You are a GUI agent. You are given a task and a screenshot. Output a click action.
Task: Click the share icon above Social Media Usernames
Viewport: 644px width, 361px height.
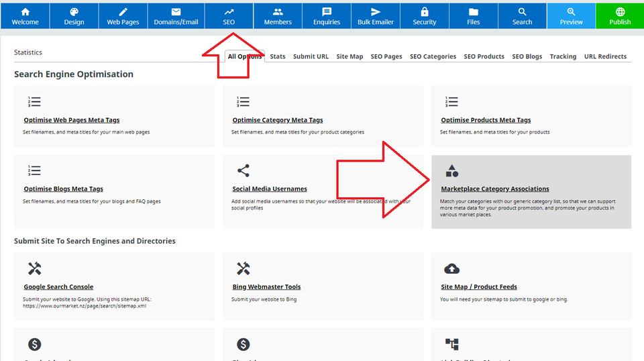click(244, 170)
